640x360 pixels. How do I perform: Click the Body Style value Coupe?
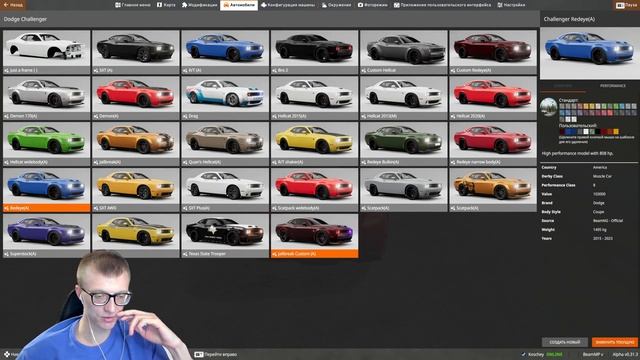[x=598, y=212]
